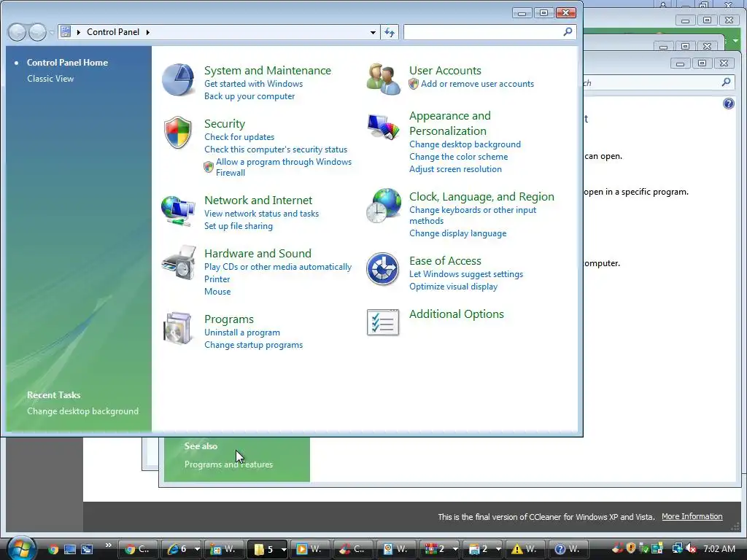Screen dimensions: 747x560
Task: Click the search magnifier in Control Panel
Action: point(568,32)
